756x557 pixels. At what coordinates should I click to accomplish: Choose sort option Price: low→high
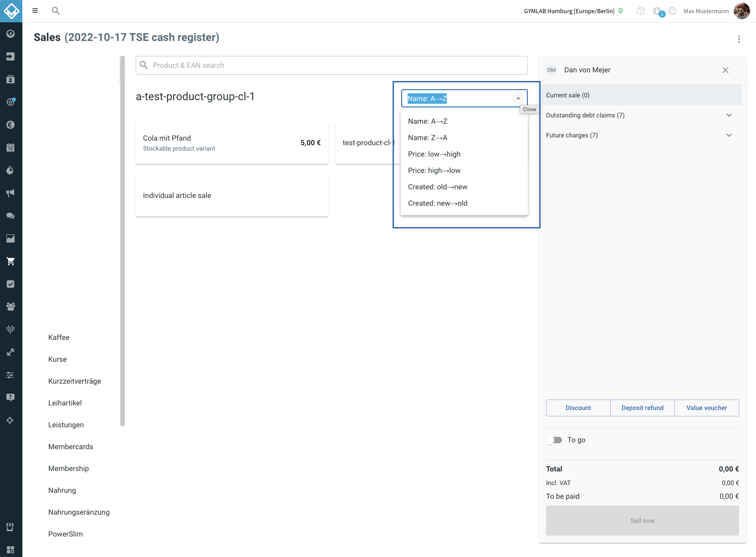(x=464, y=154)
